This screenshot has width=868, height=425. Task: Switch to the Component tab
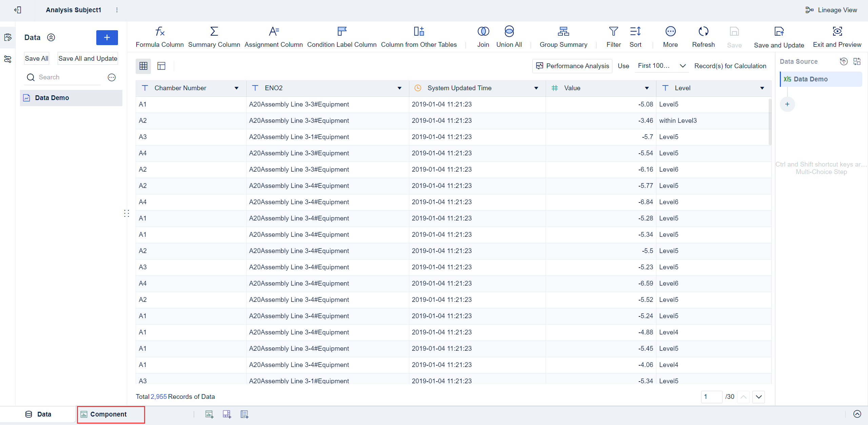coord(108,414)
